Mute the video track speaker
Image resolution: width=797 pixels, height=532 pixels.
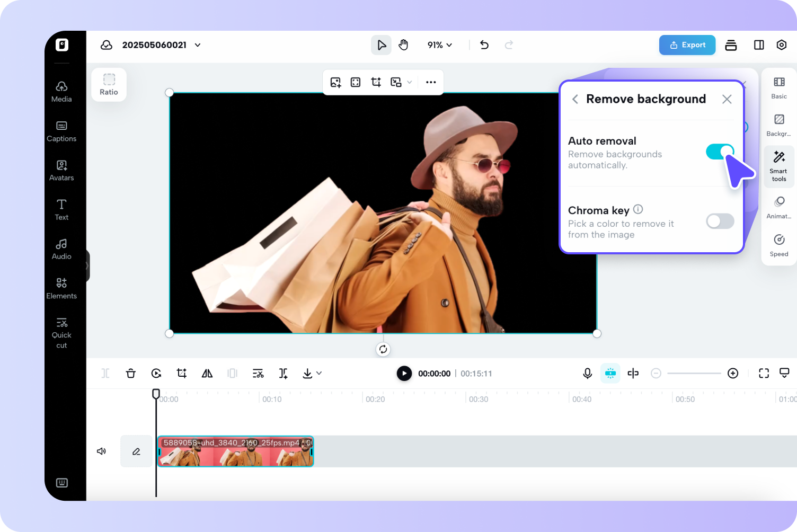click(101, 451)
